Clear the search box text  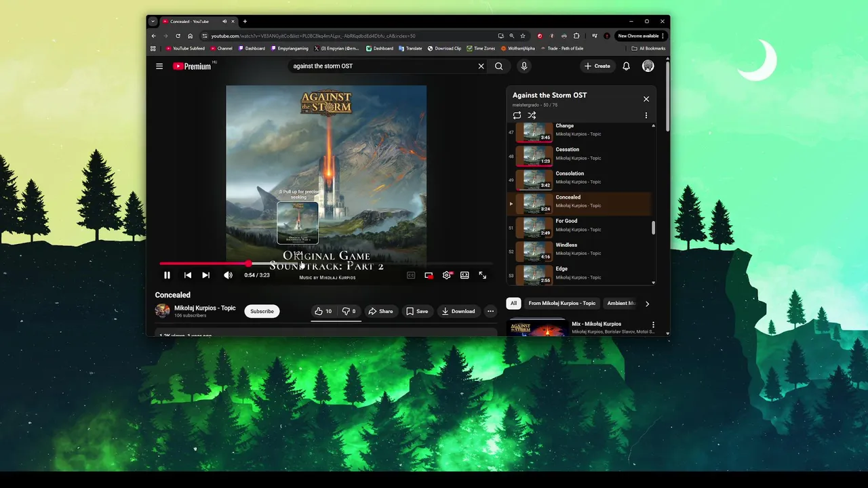[481, 66]
